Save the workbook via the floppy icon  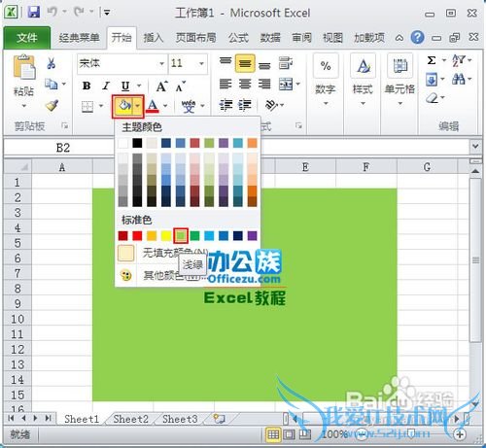[x=34, y=13]
